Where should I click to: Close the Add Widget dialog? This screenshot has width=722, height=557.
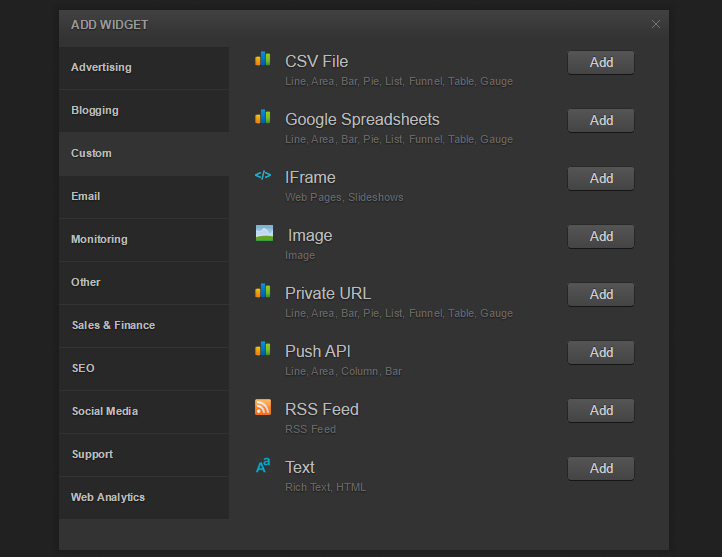tap(656, 24)
